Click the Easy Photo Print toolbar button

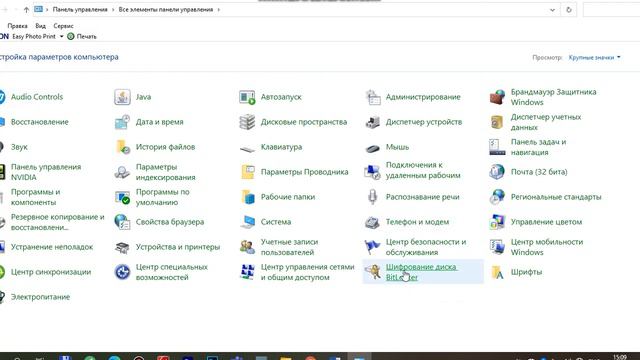[33, 36]
